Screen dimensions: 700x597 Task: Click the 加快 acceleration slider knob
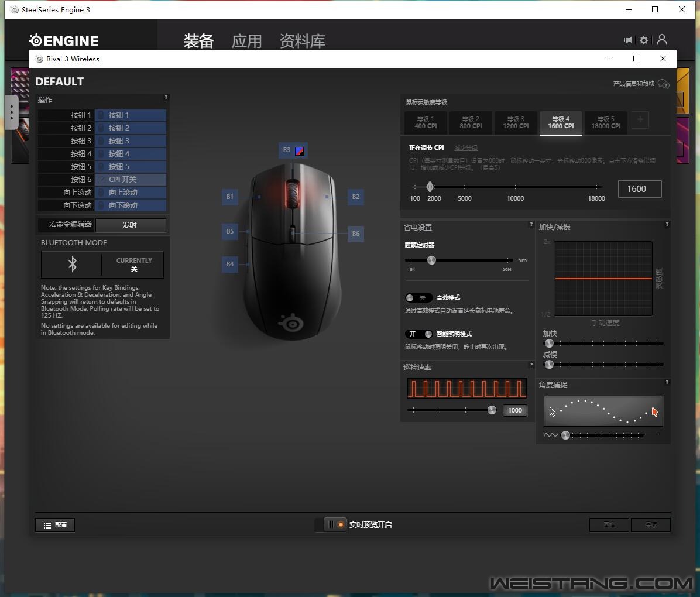pos(549,344)
